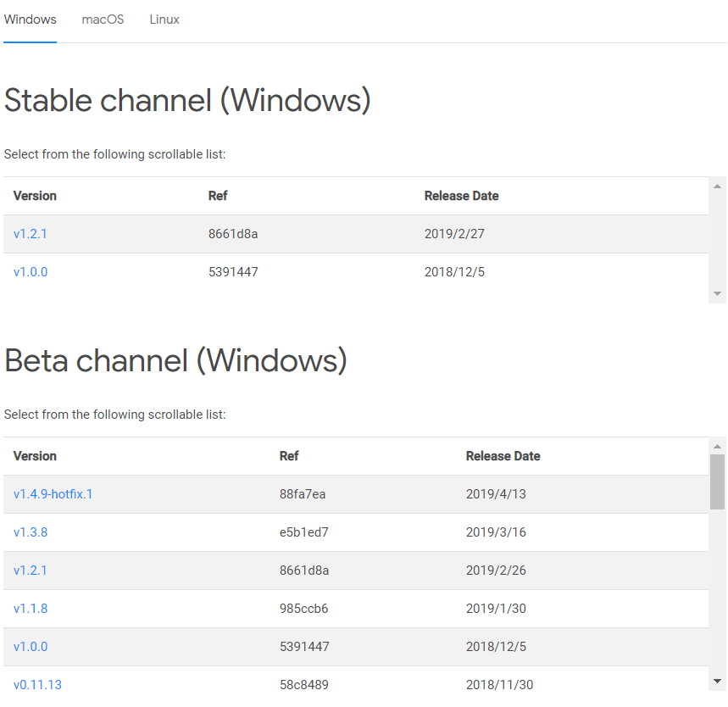Switch to the macOS tab
Viewport: 728px width, 707px height.
tap(103, 19)
